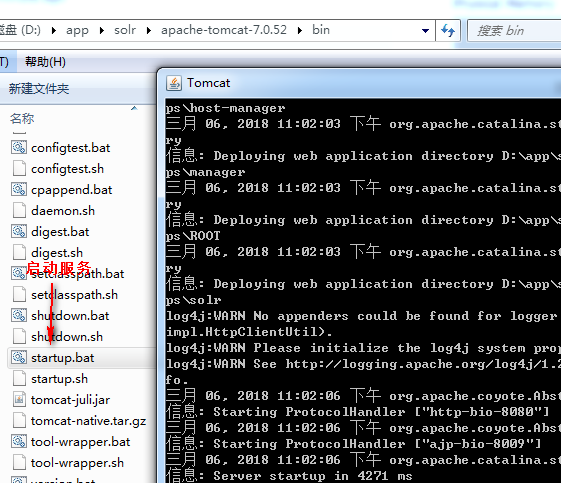The height and width of the screenshot is (483, 561).
Task: Open the 帮助(H) menu
Action: (45, 62)
